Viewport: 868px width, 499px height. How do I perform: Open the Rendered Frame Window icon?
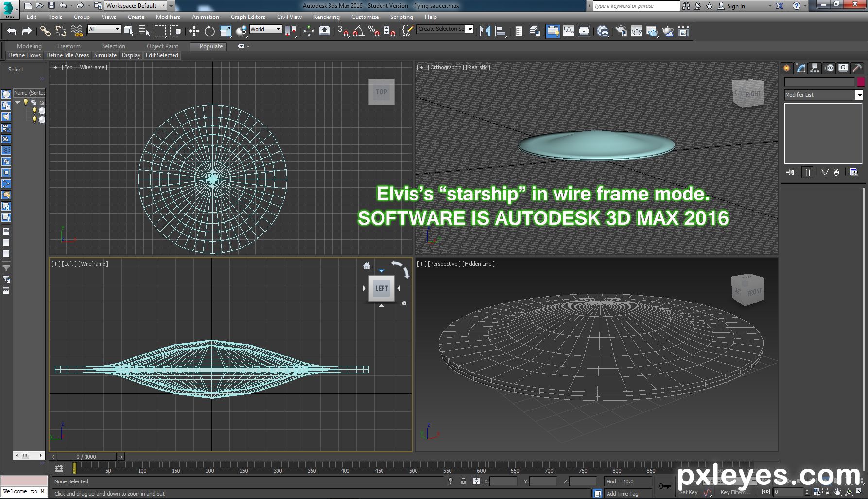pos(636,31)
